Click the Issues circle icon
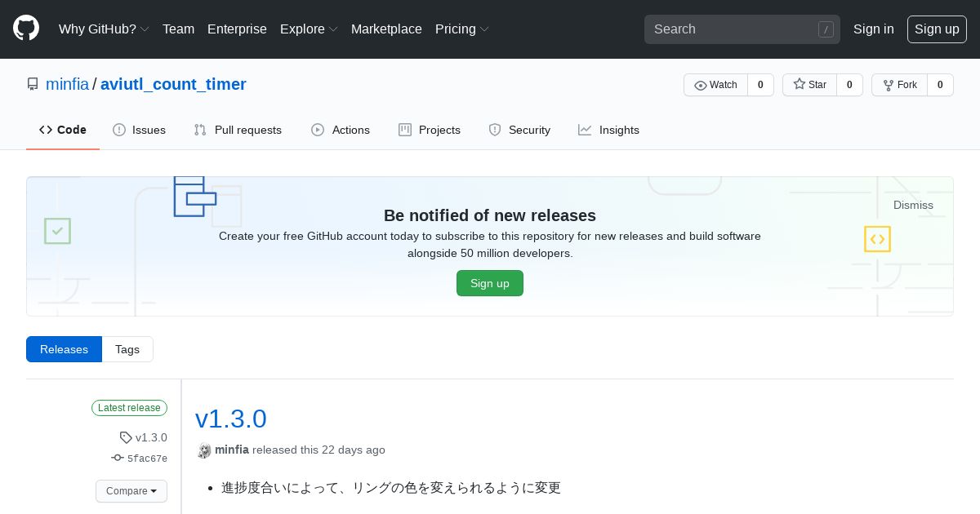Viewport: 980px width, 514px height. coord(119,130)
